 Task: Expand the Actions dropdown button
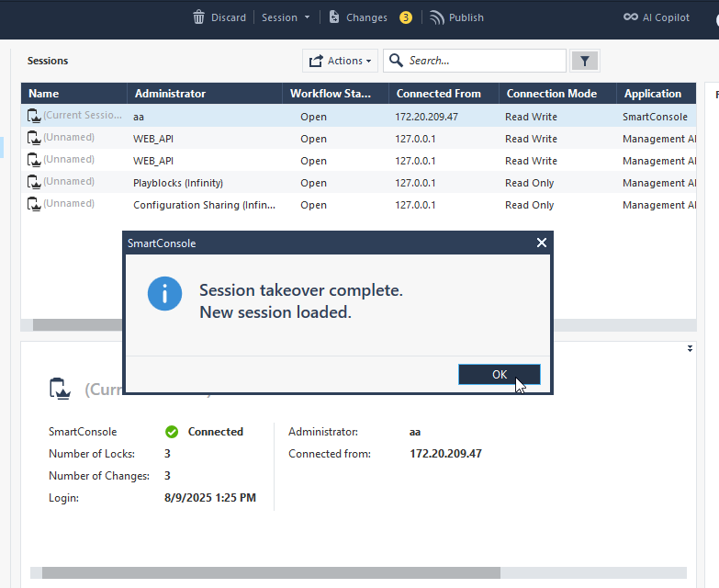click(x=340, y=61)
